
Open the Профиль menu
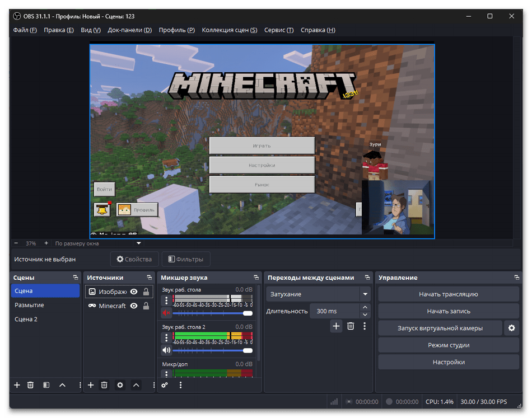coord(177,30)
